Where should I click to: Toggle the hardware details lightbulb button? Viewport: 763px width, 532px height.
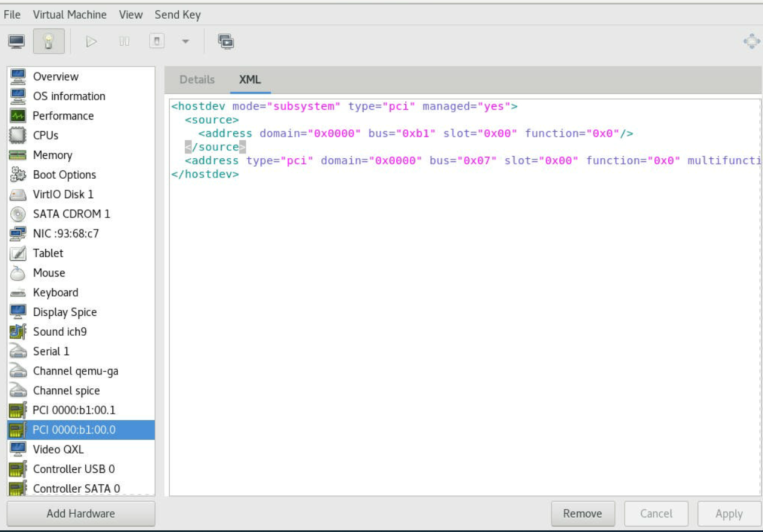pos(49,42)
